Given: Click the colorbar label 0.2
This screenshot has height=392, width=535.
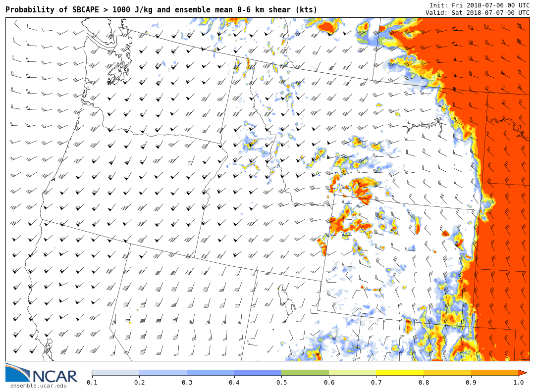Looking at the screenshot, I should tap(140, 383).
